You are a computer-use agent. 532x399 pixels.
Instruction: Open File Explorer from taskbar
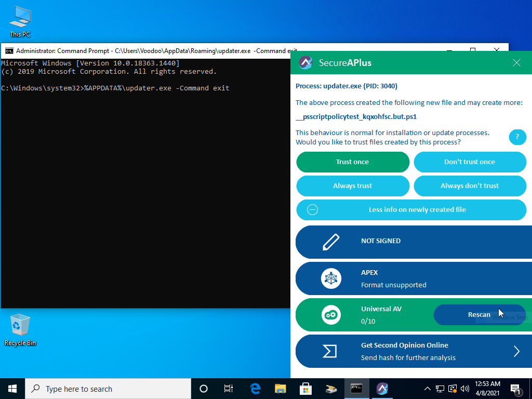click(x=281, y=389)
